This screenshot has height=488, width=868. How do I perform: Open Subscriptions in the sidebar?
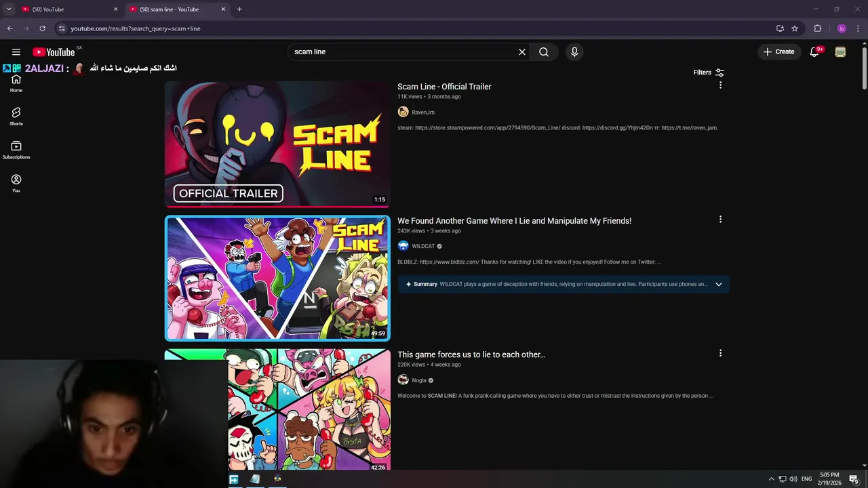(16, 150)
